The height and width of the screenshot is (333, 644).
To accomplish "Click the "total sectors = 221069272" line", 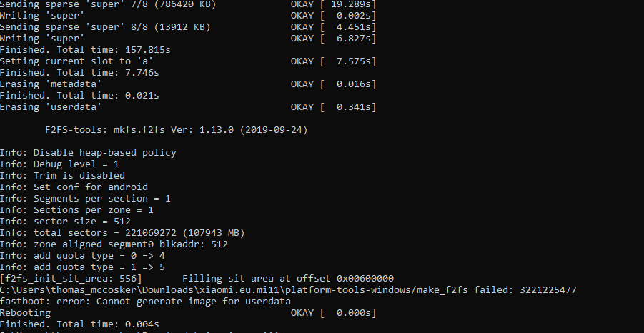I will tap(122, 233).
